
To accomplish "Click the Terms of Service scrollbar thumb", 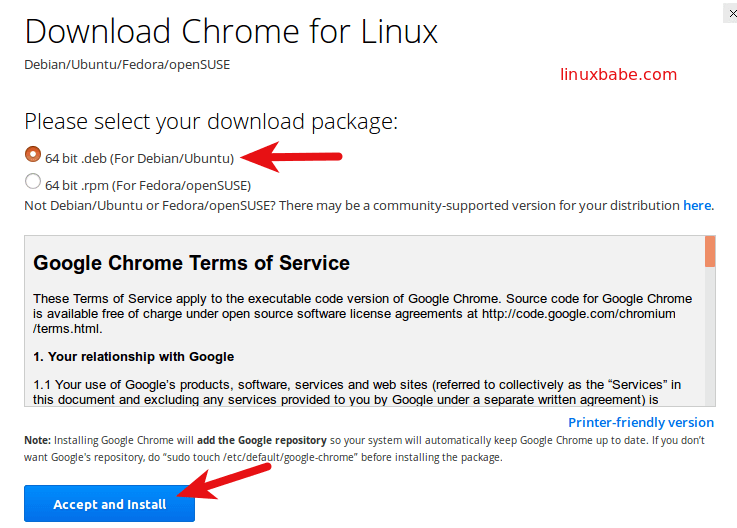I will click(x=710, y=251).
